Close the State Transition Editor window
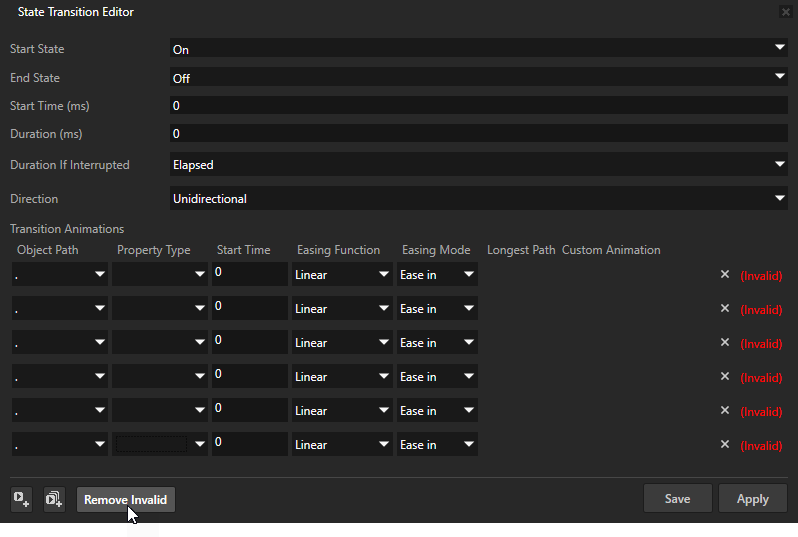The width and height of the screenshot is (798, 537). 785,12
